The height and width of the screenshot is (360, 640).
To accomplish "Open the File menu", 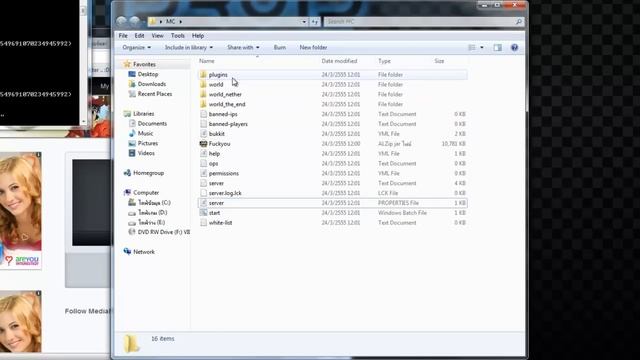I will (x=123, y=36).
